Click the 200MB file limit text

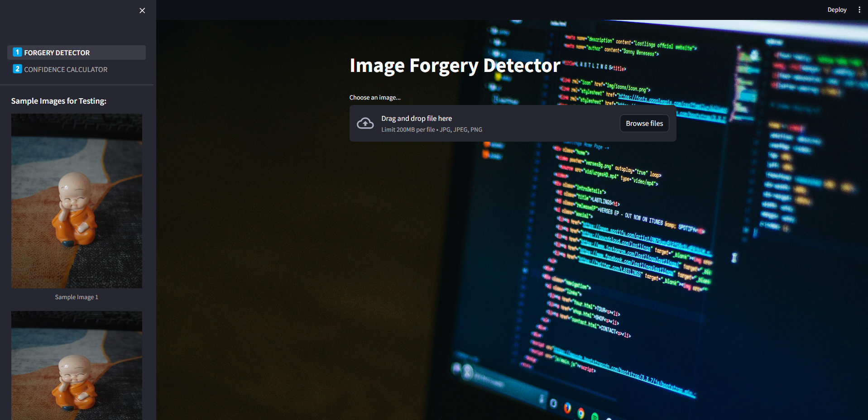(432, 129)
